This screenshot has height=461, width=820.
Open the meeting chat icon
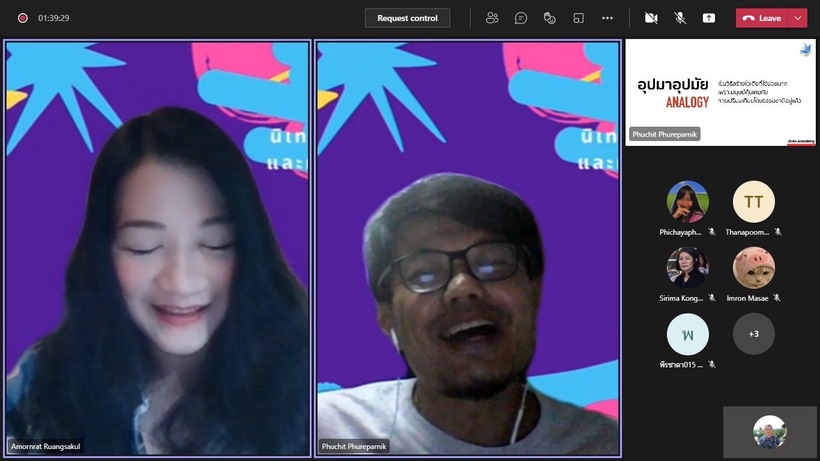pos(521,18)
